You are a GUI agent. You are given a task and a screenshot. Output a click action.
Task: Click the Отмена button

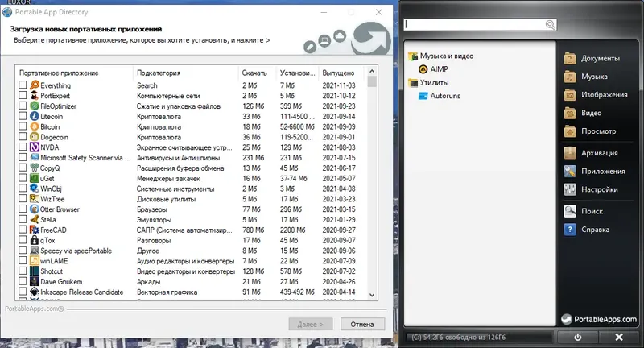(362, 324)
